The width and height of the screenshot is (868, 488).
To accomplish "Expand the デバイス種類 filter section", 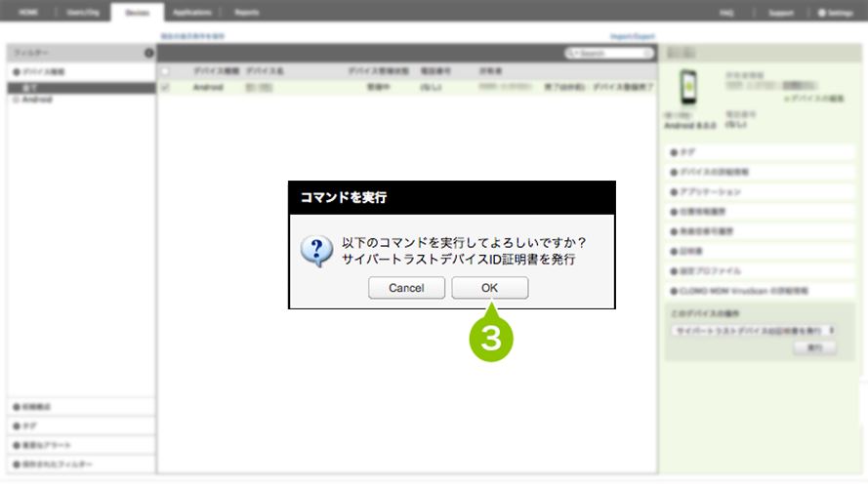I will tap(39, 72).
